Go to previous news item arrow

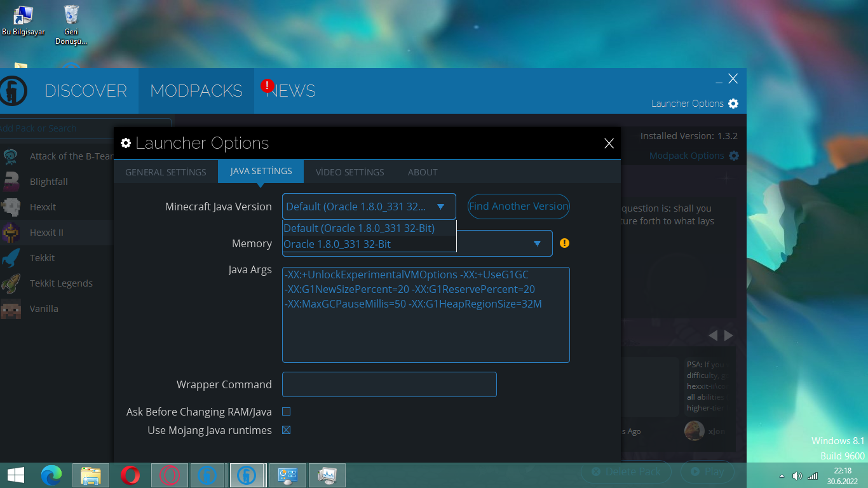tap(713, 335)
